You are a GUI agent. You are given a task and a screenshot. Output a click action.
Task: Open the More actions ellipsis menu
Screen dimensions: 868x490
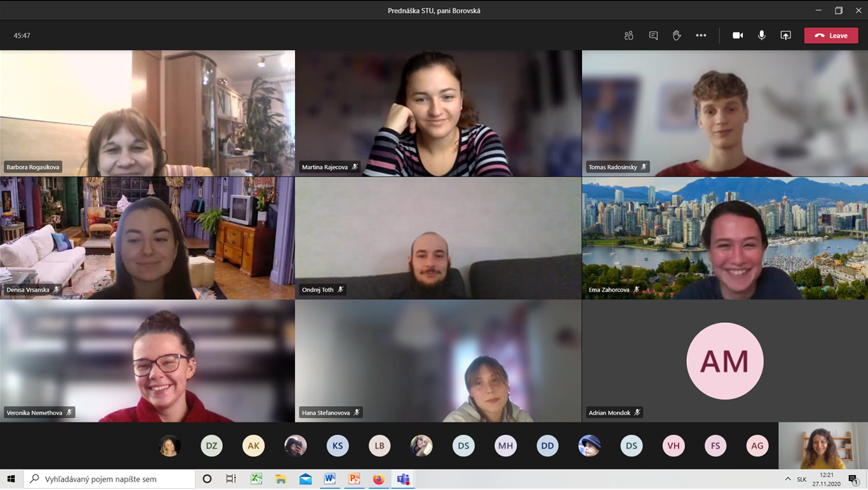[701, 35]
